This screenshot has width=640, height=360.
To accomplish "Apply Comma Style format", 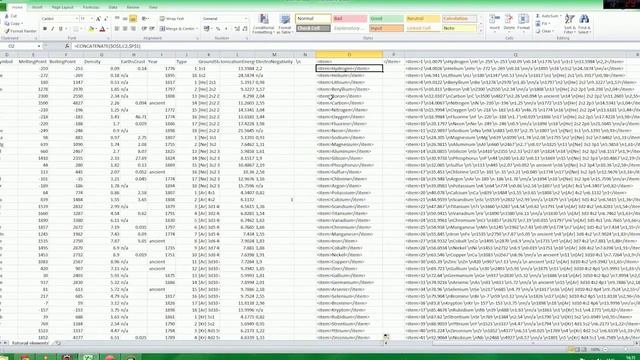I will coord(226,29).
